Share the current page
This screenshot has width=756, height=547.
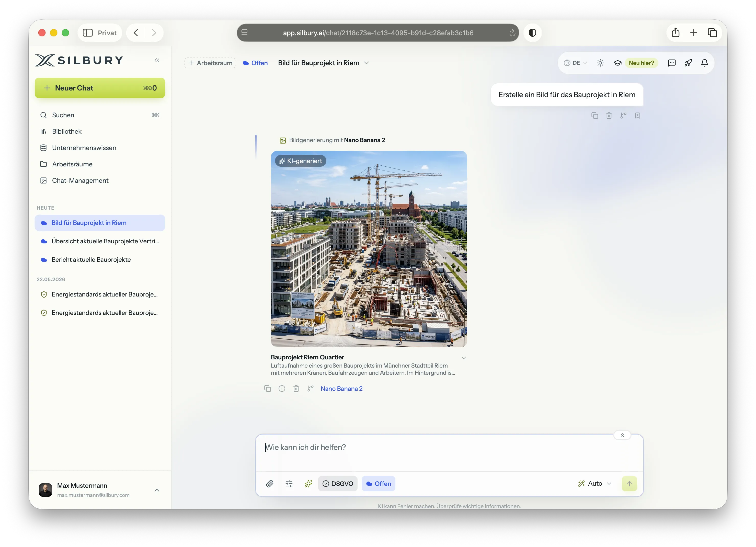click(x=676, y=33)
